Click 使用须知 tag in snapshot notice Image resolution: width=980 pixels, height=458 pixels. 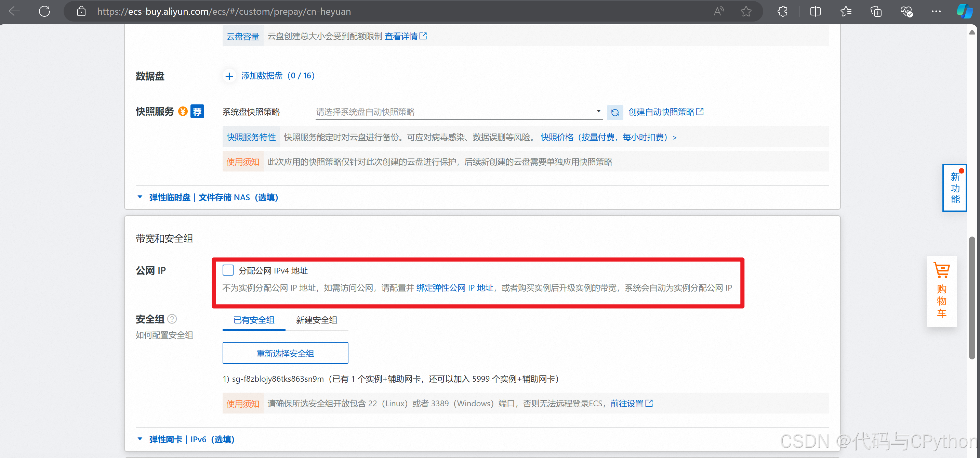point(243,162)
